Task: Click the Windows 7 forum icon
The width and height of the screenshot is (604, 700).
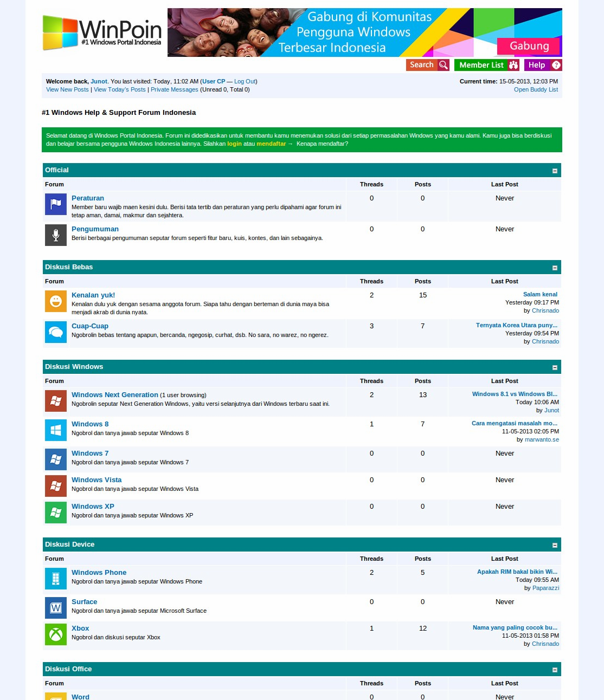Action: click(x=56, y=459)
